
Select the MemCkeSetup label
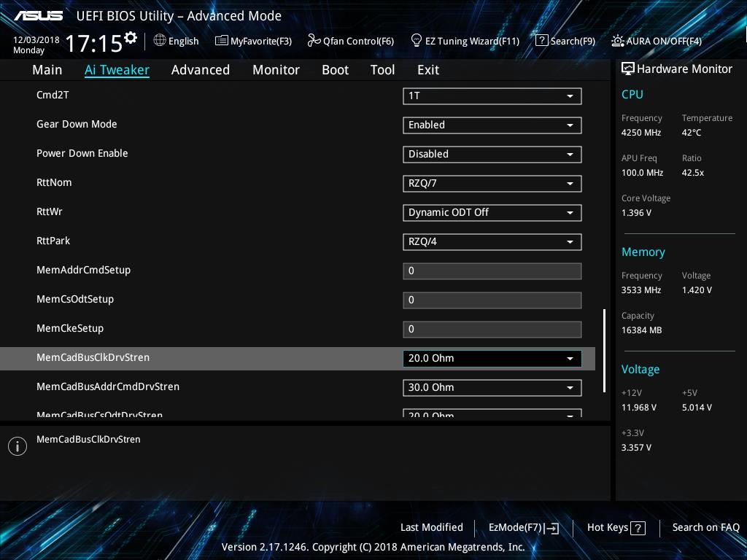point(70,328)
